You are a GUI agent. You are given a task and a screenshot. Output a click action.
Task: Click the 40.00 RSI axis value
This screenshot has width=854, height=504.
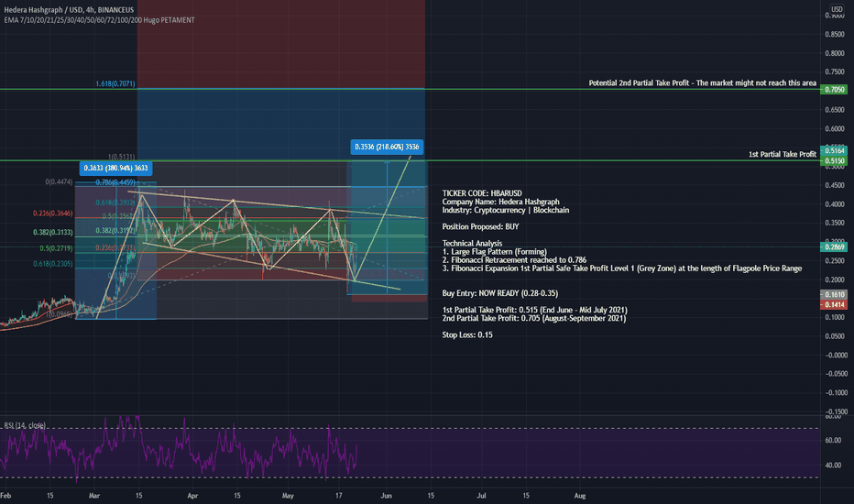[x=833, y=466]
